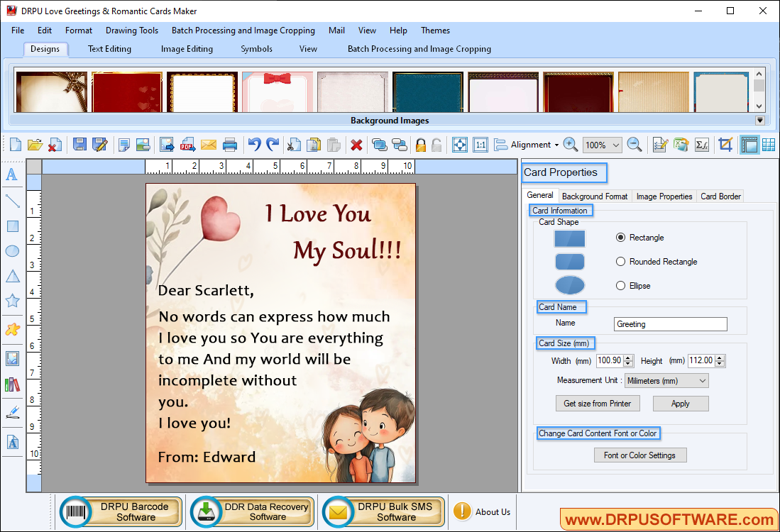Viewport: 780px width, 532px height.
Task: Select the Text tool in the left toolbar
Action: pyautogui.click(x=11, y=173)
